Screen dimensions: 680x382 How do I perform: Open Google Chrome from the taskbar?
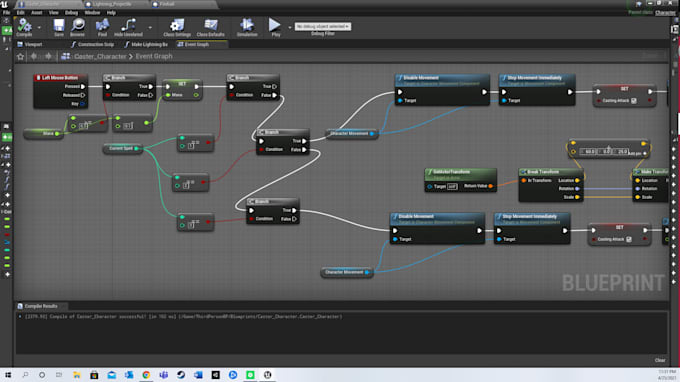[146, 375]
